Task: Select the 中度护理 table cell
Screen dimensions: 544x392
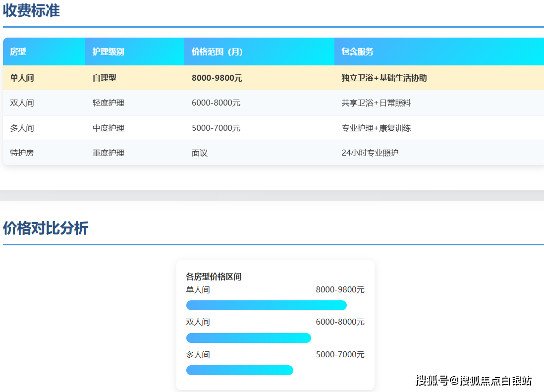Action: pos(109,128)
